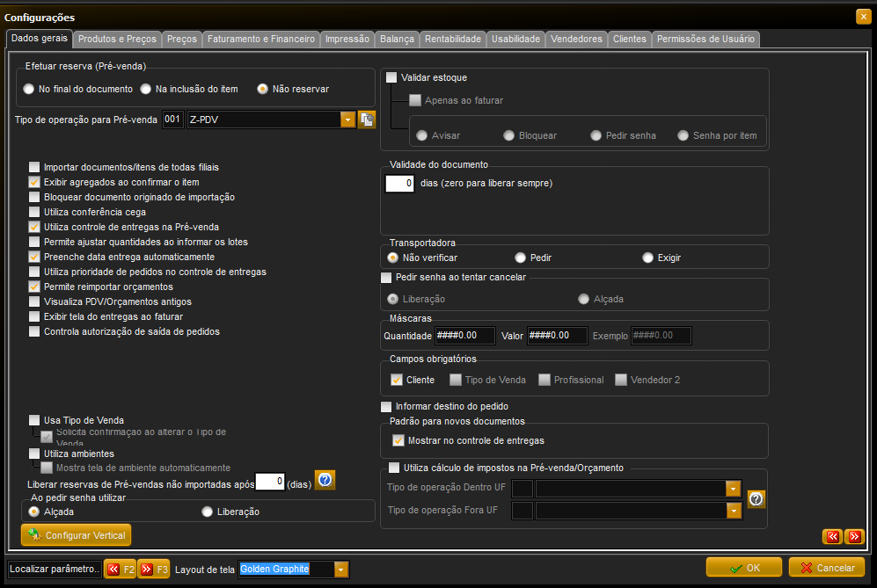Viewport: 877px width, 588px height.
Task: Click the Configurar Vertical button
Action: point(76,535)
